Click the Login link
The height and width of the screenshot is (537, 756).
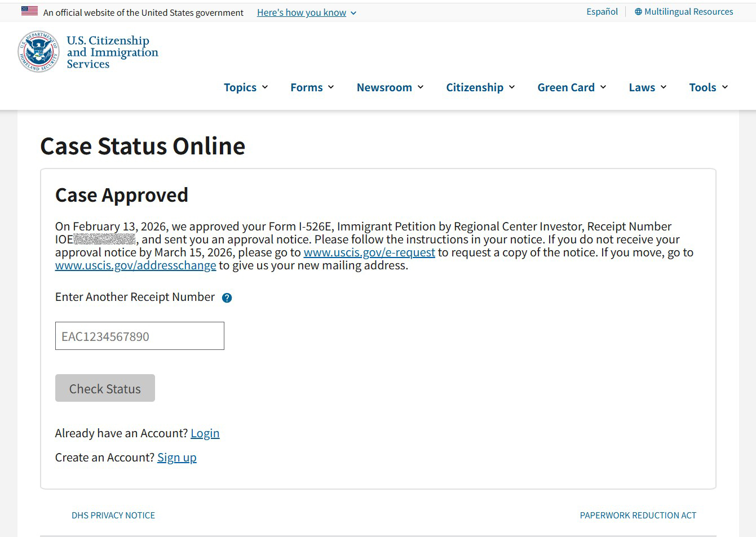205,433
